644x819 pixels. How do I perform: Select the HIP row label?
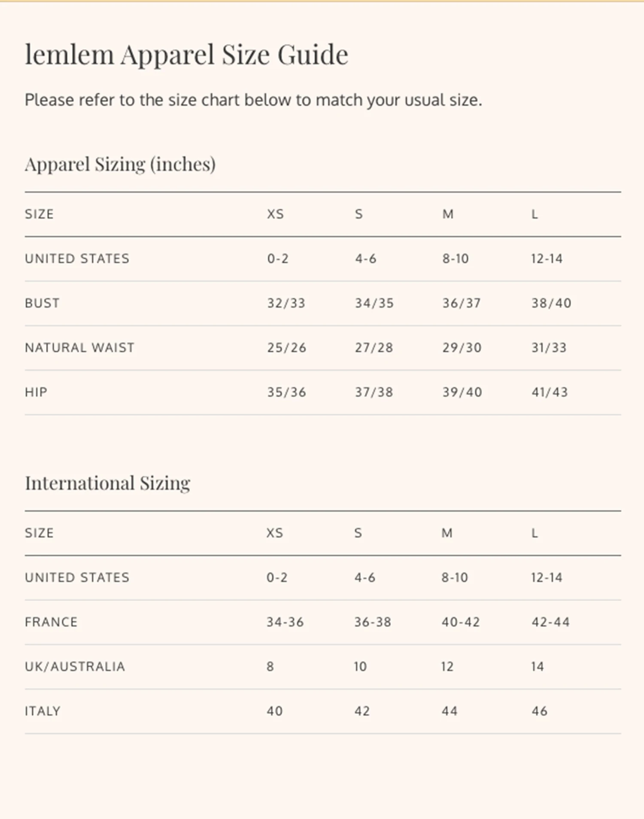(36, 392)
